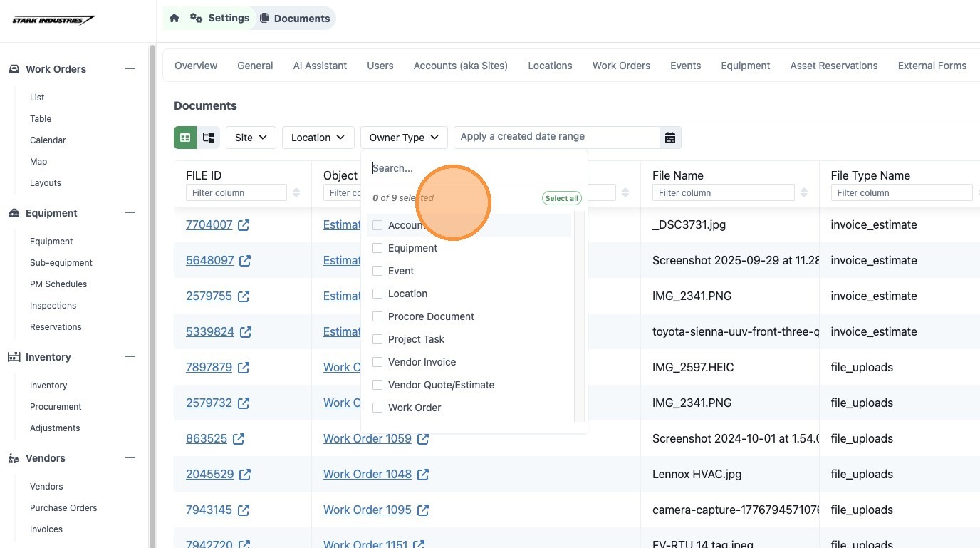The height and width of the screenshot is (548, 980).
Task: Collapse the Vendors sidebar section
Action: (x=130, y=458)
